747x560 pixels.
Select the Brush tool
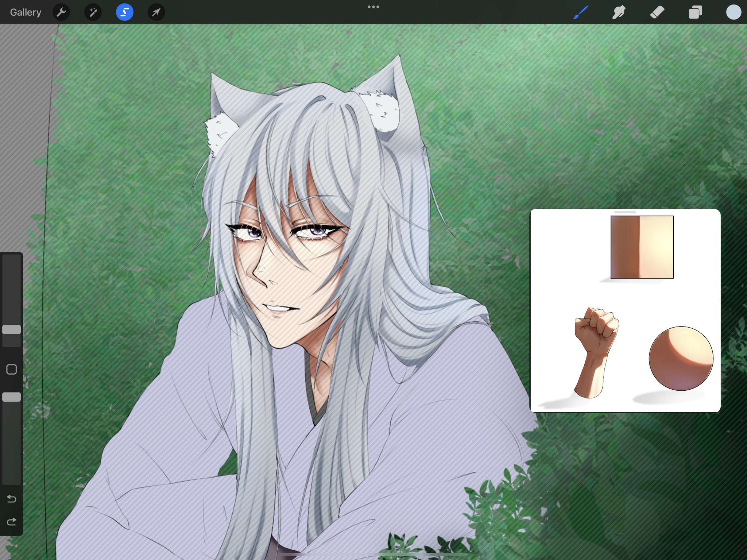click(581, 12)
